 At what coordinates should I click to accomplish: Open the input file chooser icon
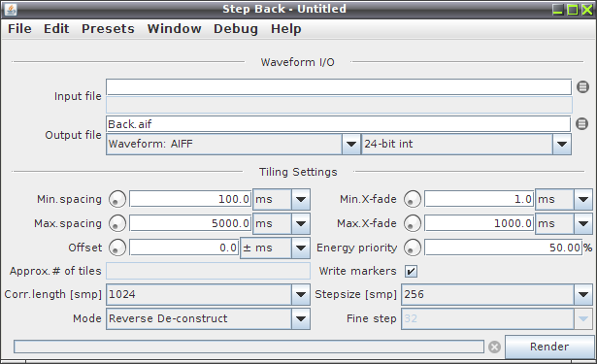click(582, 86)
